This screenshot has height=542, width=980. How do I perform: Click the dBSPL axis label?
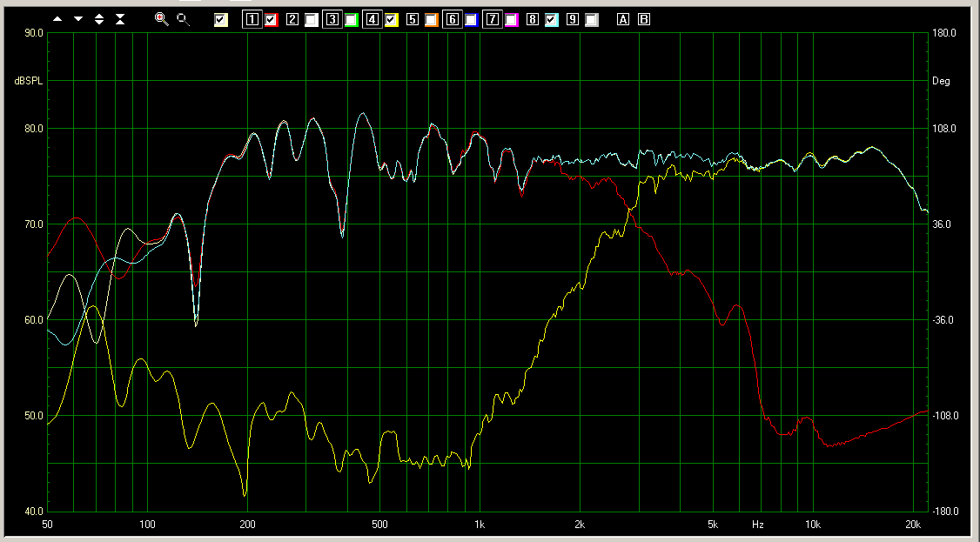(x=28, y=81)
